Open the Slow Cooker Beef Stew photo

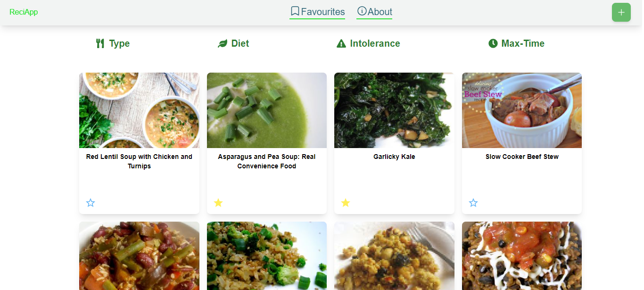pyautogui.click(x=522, y=110)
